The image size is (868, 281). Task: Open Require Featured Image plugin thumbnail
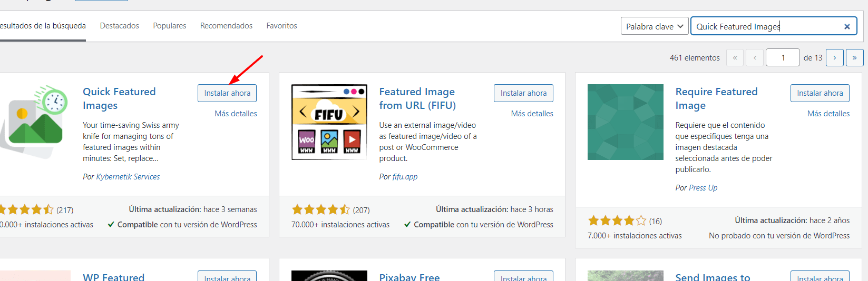[x=626, y=122]
